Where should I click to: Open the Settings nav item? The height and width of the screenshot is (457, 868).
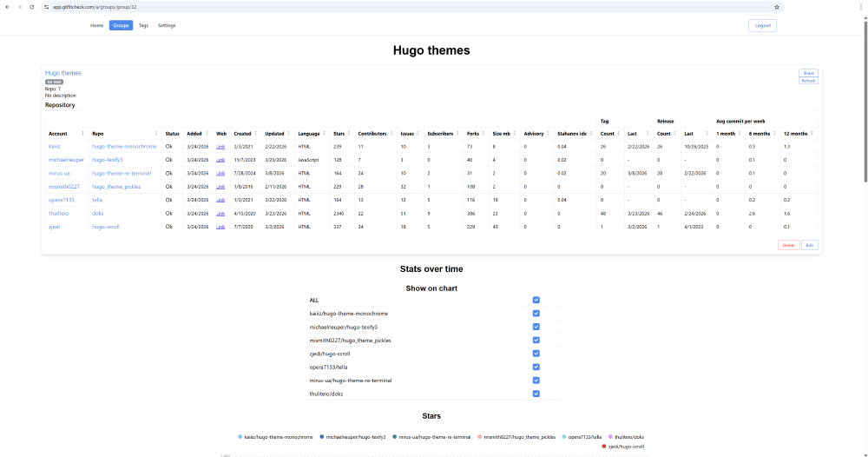[167, 25]
